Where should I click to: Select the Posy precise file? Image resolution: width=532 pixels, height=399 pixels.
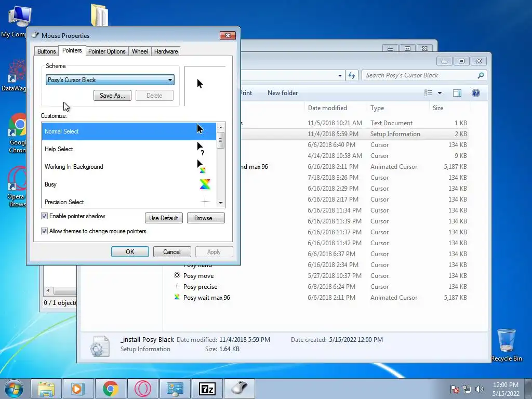point(200,287)
